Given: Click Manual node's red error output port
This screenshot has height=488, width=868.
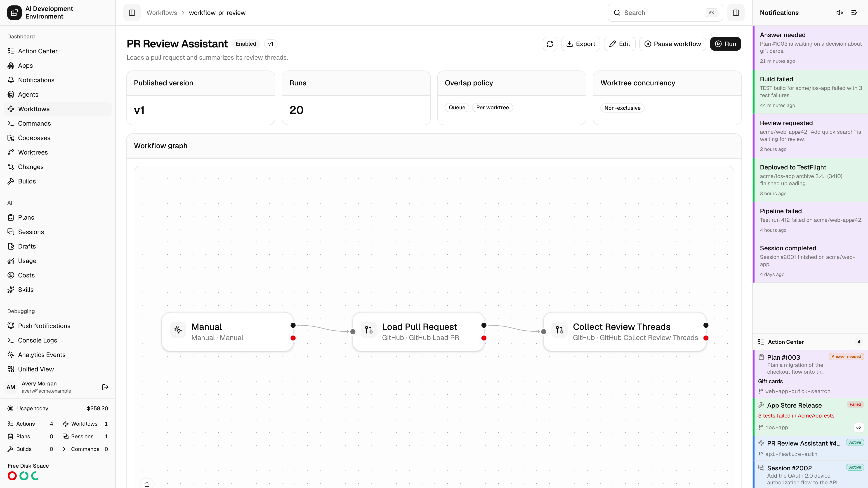Looking at the screenshot, I should (293, 338).
